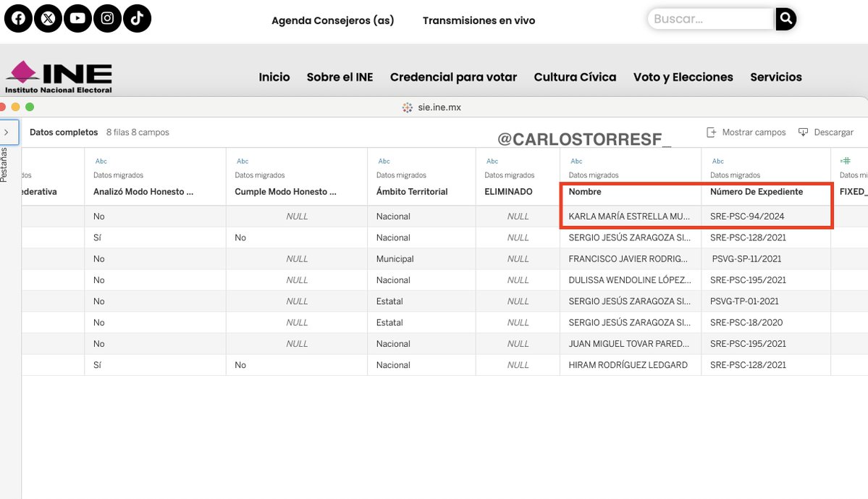The height and width of the screenshot is (499, 868).
Task: Click the Ámbito Territorial column header
Action: point(412,192)
